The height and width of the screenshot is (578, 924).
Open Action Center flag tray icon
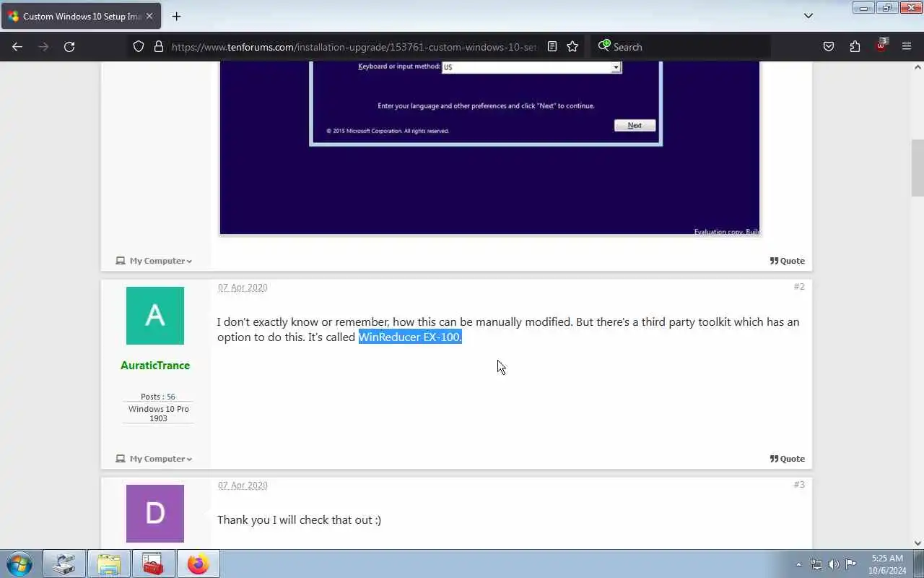(x=851, y=564)
